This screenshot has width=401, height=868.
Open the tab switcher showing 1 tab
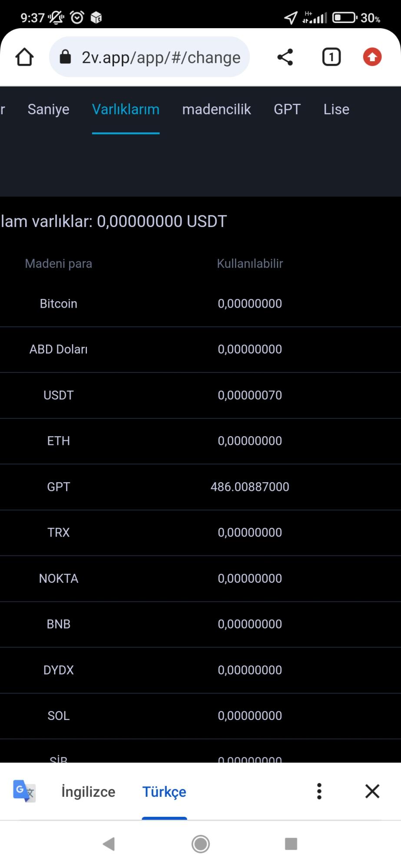click(331, 57)
